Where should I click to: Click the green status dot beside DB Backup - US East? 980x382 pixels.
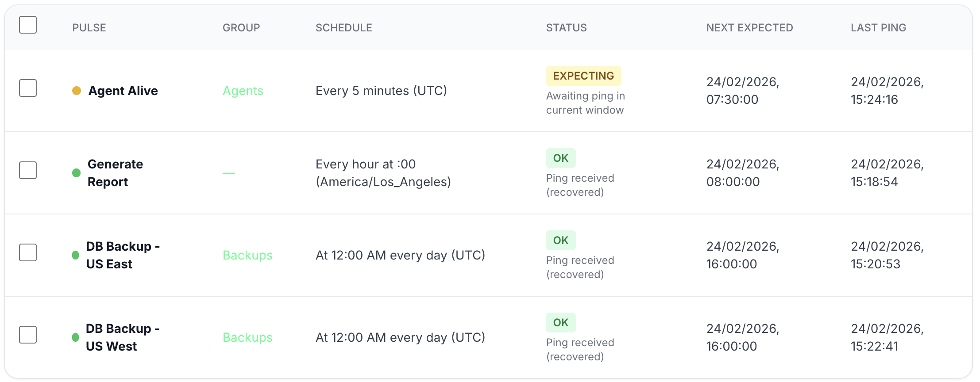pos(76,255)
